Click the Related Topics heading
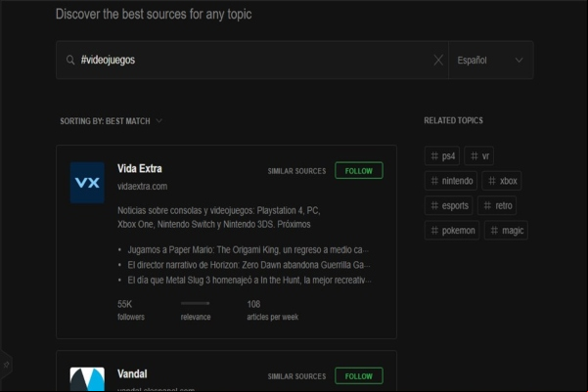Screen dimensions: 588x392 coord(453,120)
